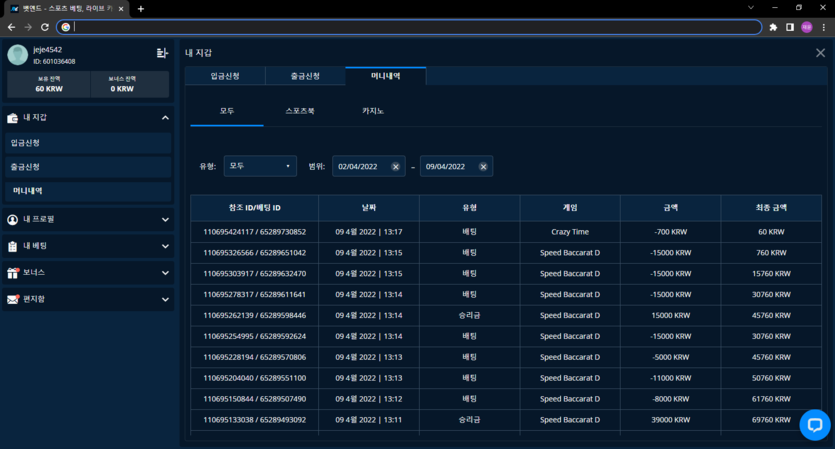Open the tab search dropdown arrow
The height and width of the screenshot is (449, 835).
click(750, 7)
